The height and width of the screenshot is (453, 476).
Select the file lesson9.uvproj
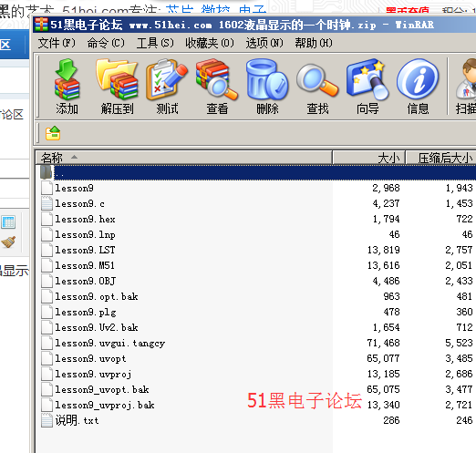[x=93, y=374]
